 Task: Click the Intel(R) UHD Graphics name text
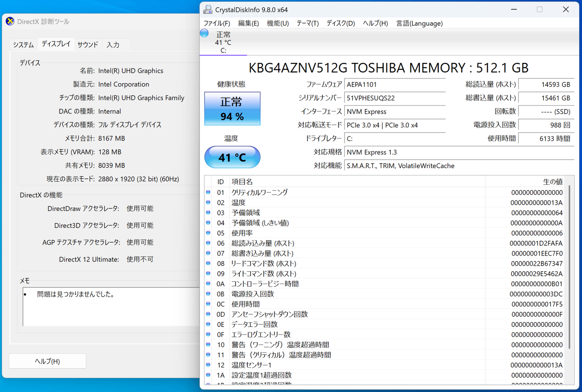(x=131, y=70)
